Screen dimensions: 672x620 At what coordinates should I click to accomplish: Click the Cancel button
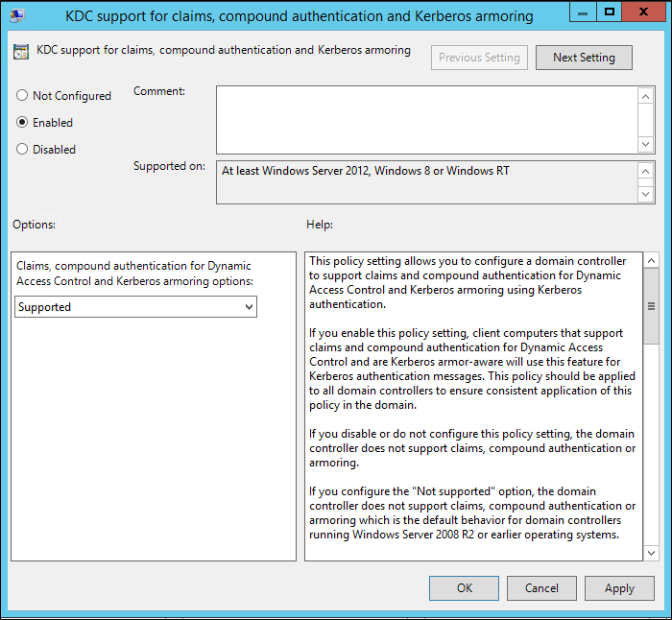pos(541,588)
